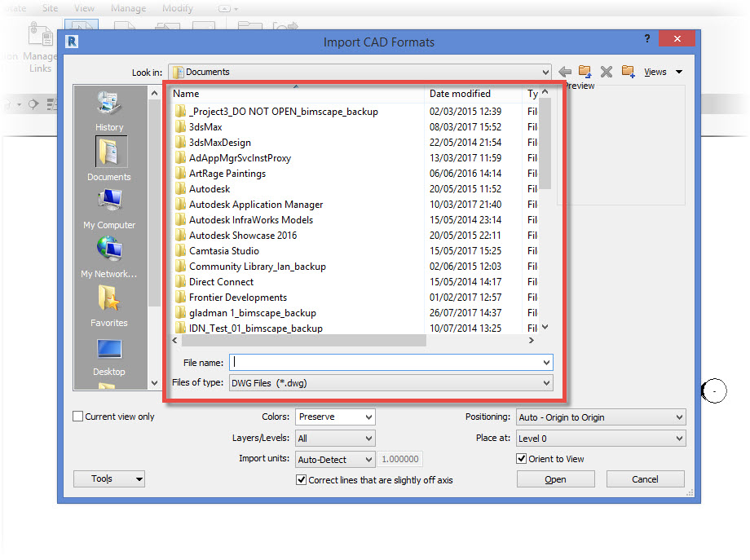Jump to Desktop in the places sidebar
The width and height of the screenshot is (750, 560).
(x=109, y=357)
